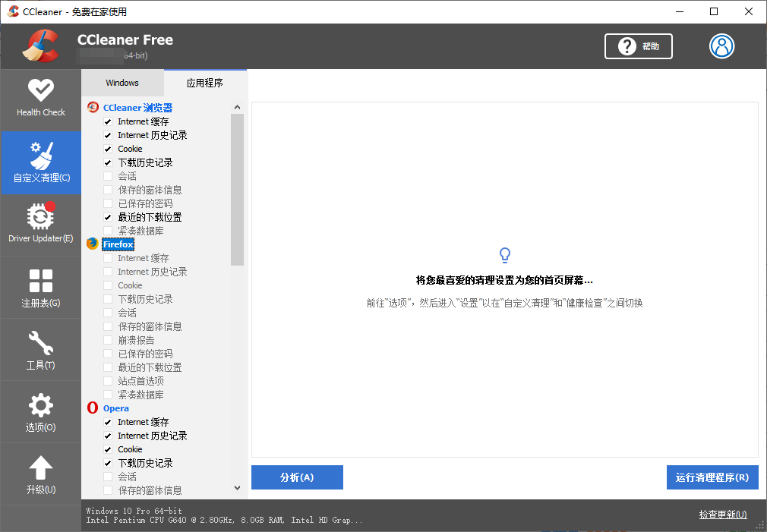Open the 检查更新 link
767x532 pixels.
(x=722, y=515)
